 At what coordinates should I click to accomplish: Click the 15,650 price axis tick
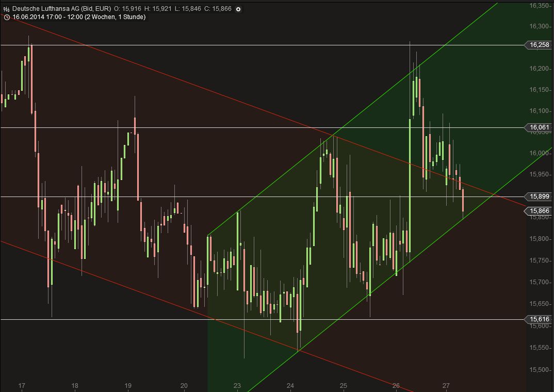click(539, 304)
